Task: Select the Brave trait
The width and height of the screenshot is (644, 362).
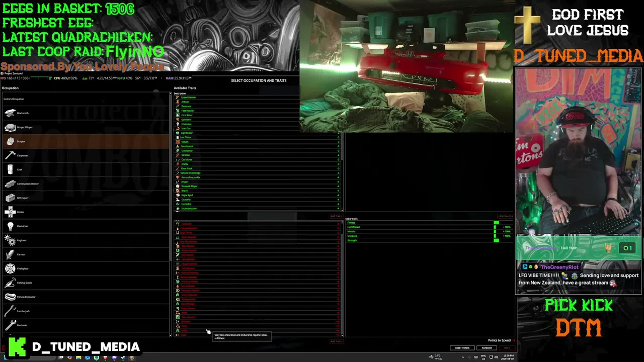Action: [258, 191]
